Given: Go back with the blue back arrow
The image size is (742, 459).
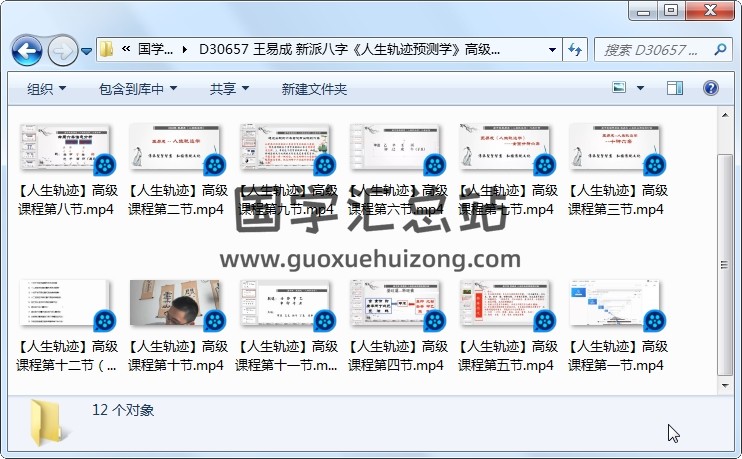Looking at the screenshot, I should click(x=27, y=50).
